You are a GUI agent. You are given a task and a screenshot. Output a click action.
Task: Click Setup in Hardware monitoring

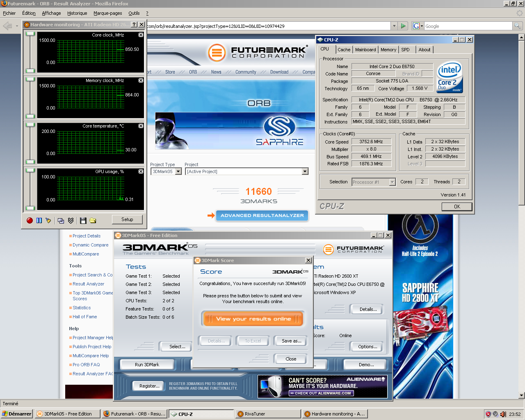(x=127, y=219)
